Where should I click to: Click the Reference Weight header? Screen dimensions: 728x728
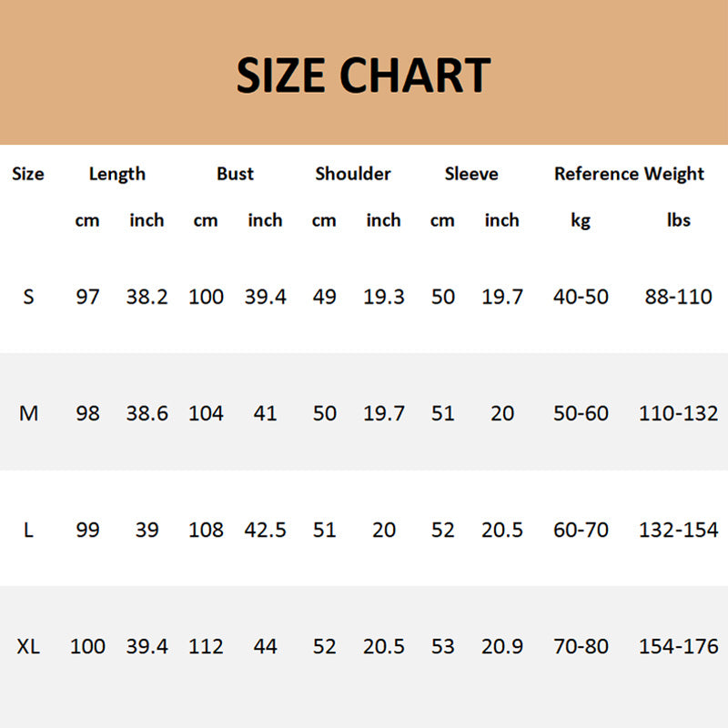tap(629, 174)
